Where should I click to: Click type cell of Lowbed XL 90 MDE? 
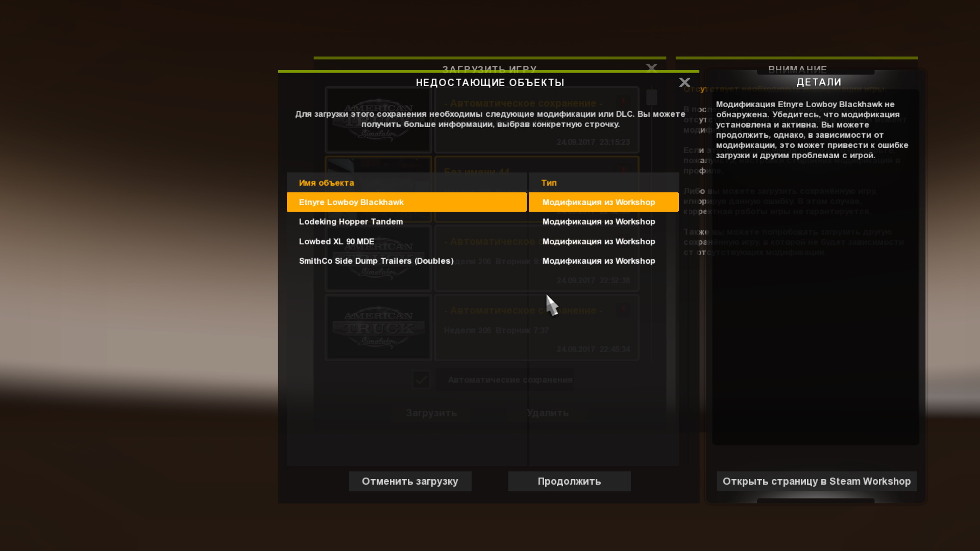coord(604,241)
